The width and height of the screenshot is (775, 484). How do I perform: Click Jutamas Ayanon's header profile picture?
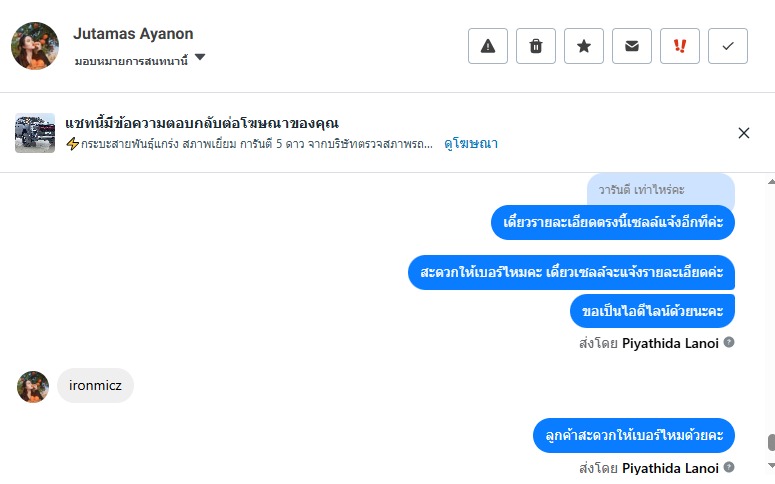point(35,46)
